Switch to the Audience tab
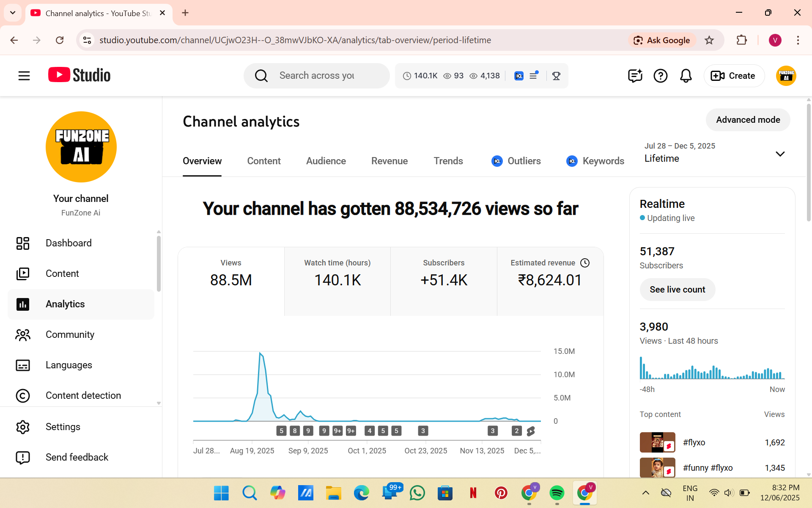The image size is (812, 508). click(326, 161)
